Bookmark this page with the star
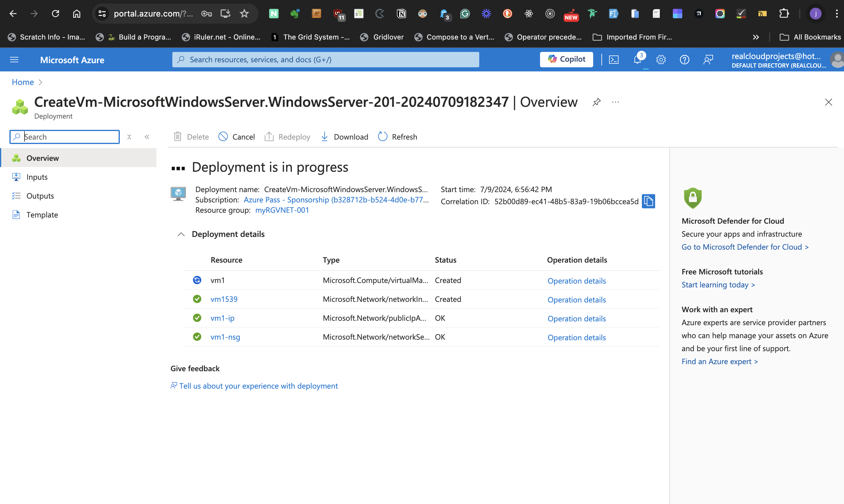Viewport: 844px width, 504px height. (244, 14)
